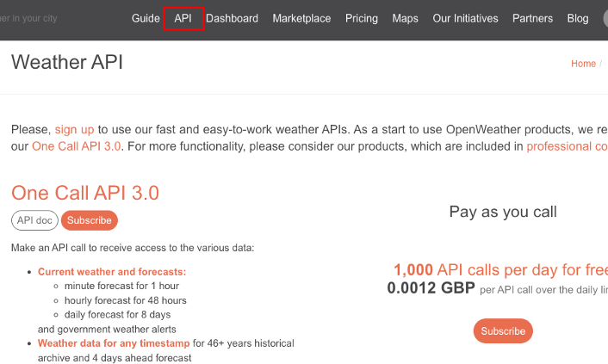The width and height of the screenshot is (608, 364).
Task: Open the Marketplace menu item
Action: 301,18
